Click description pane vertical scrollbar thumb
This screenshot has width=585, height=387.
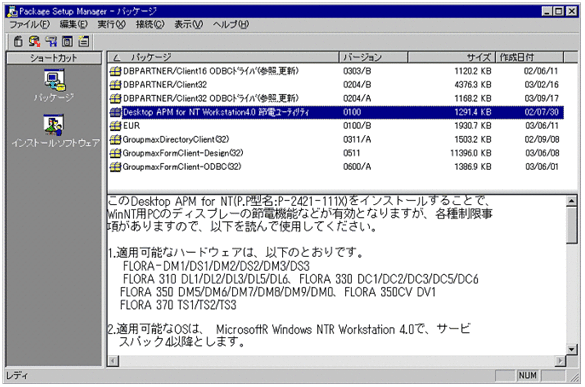pos(571,225)
